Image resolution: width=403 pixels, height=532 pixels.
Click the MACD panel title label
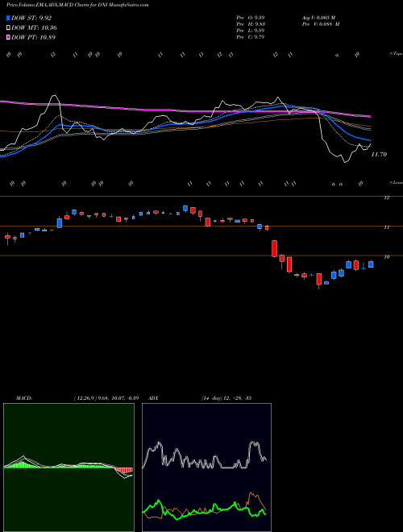point(24,398)
